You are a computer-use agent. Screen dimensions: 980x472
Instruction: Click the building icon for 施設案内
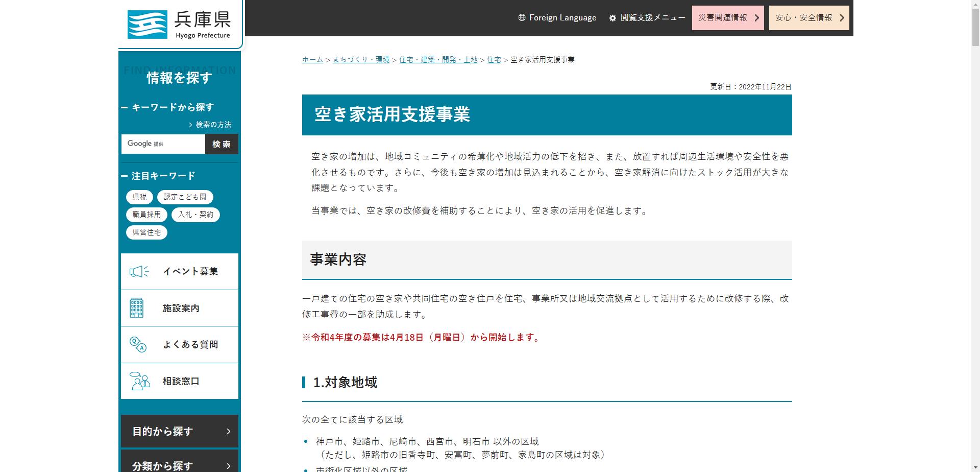[x=137, y=308]
